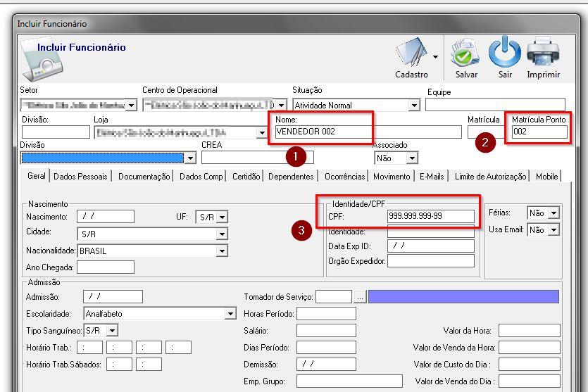Image resolution: width=588 pixels, height=392 pixels.
Task: Click the Matrícula Ponto field
Action: [539, 132]
